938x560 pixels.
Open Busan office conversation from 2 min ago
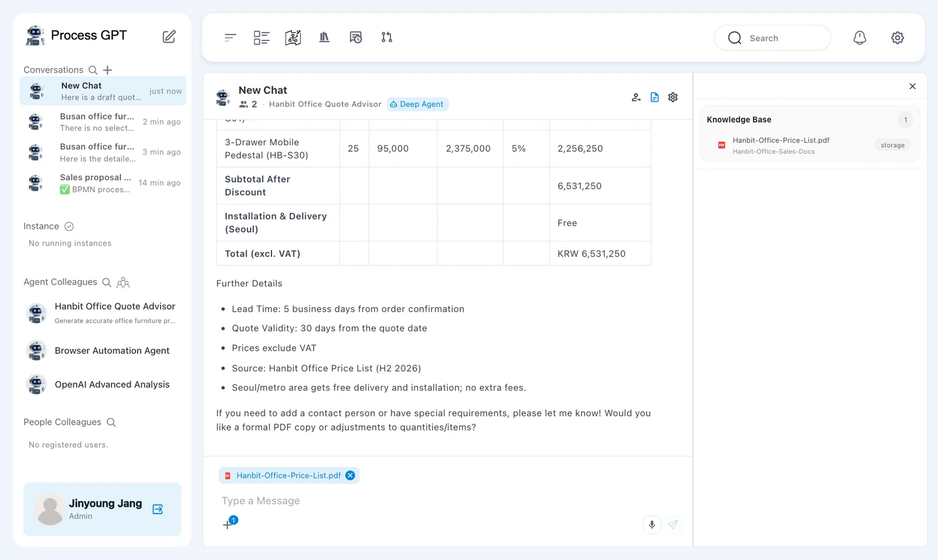click(103, 122)
